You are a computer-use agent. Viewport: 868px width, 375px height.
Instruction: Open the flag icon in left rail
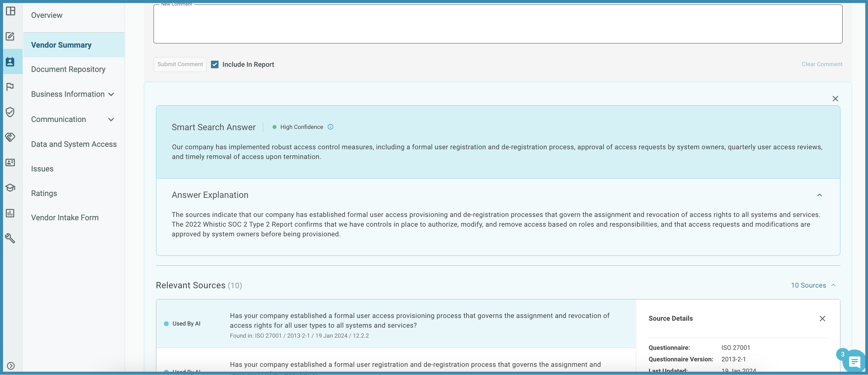(10, 87)
